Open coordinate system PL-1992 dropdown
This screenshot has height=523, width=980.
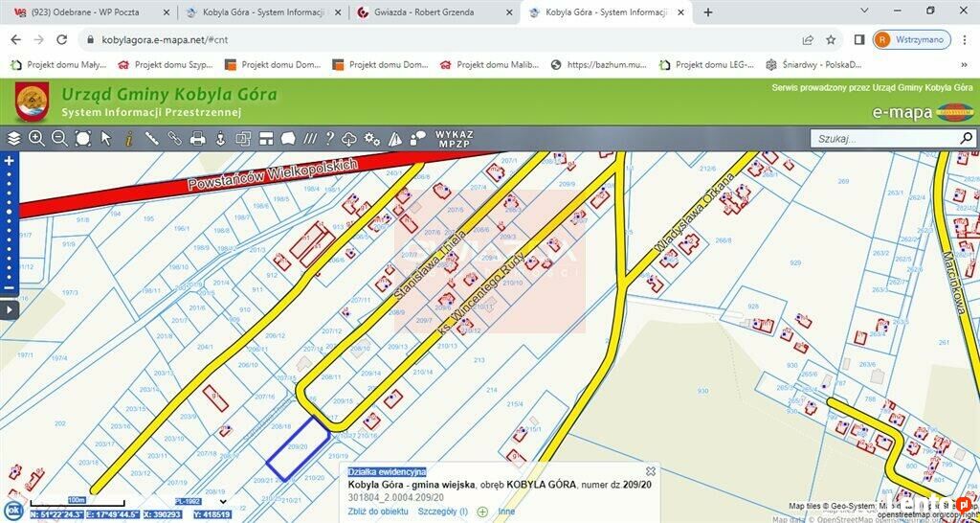(223, 501)
